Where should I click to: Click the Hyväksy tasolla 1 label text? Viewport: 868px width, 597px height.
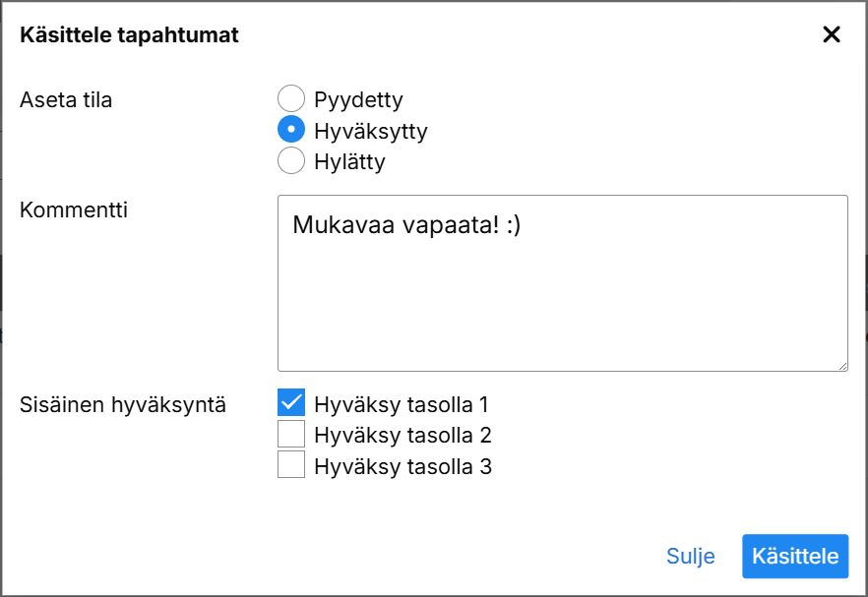coord(402,404)
